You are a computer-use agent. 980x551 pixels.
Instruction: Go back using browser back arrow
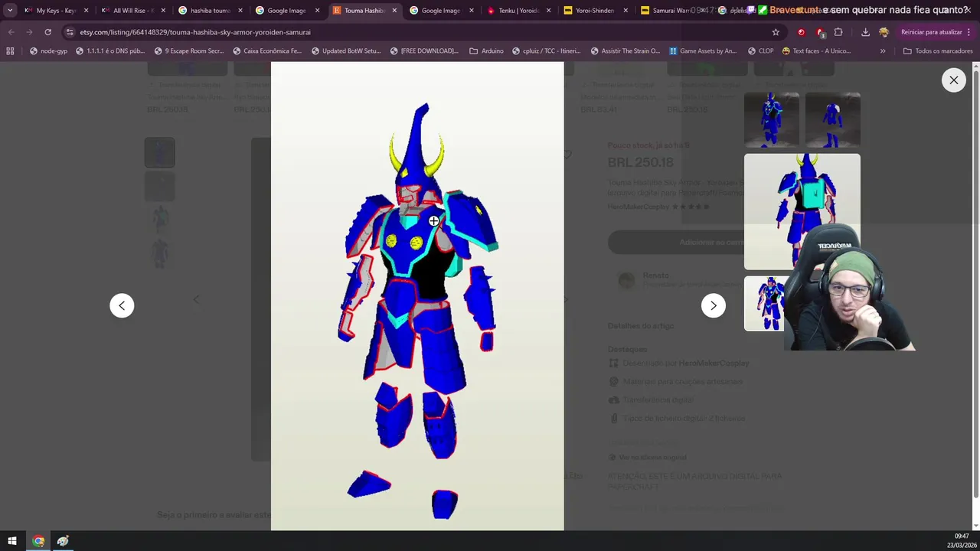pos(11,32)
